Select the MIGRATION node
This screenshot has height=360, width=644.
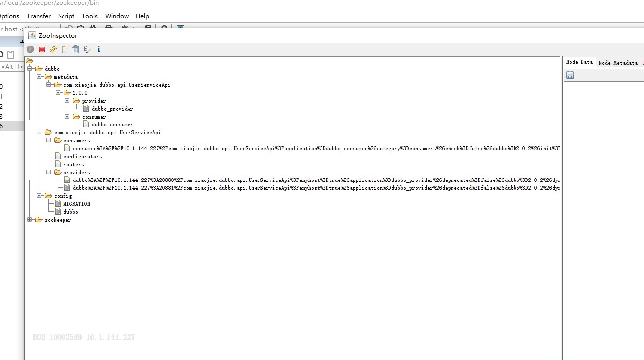[x=77, y=204]
